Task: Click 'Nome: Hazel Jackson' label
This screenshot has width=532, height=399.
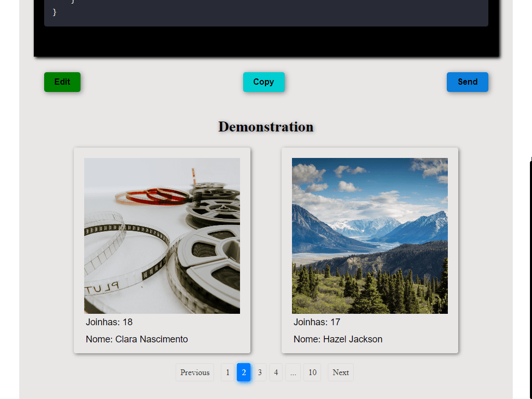Action: 338,339
